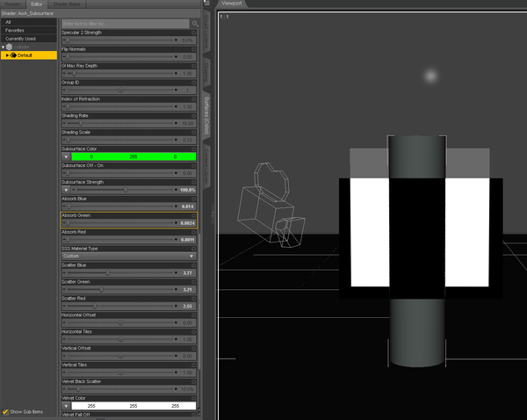Image resolution: width=527 pixels, height=420 pixels.
Task: Open settings gear for Subsurface Color
Action: pos(193,149)
